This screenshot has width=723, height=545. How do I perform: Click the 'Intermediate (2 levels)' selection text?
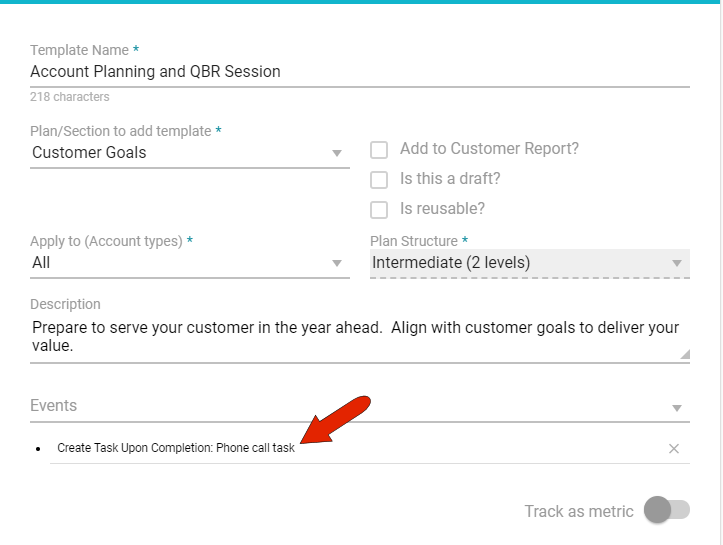click(x=451, y=263)
